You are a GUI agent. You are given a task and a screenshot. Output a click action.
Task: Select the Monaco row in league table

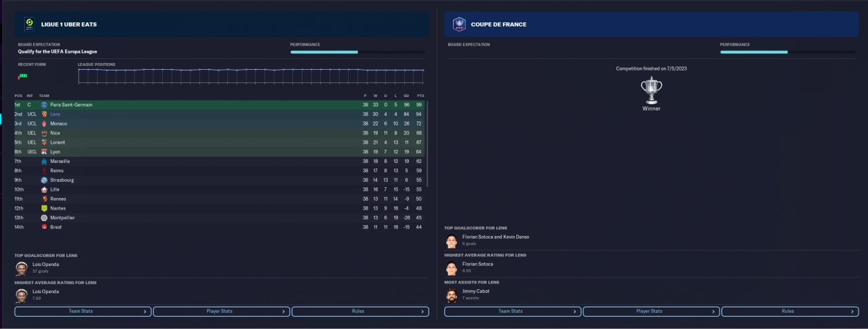(220, 124)
